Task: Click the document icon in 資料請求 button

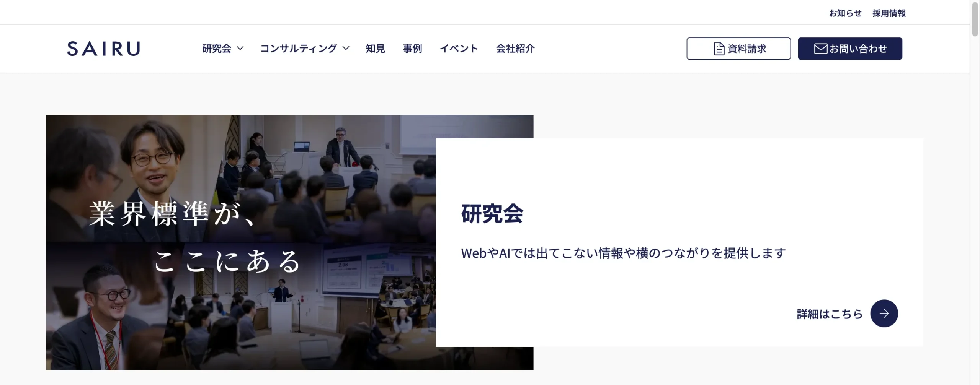Action: (719, 49)
